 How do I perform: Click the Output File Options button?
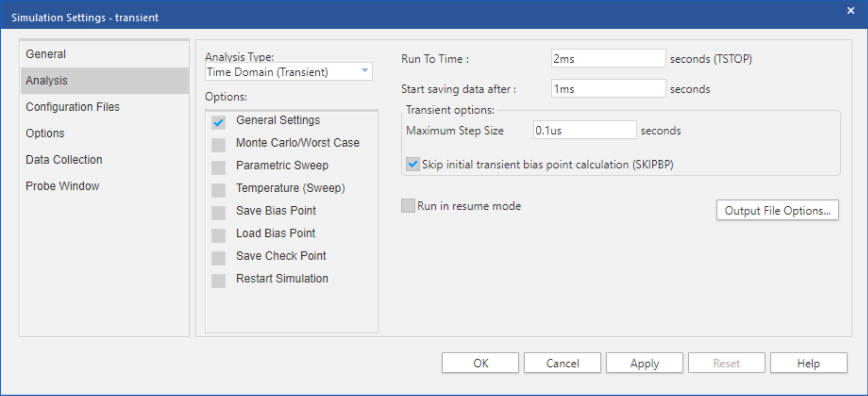click(x=777, y=210)
